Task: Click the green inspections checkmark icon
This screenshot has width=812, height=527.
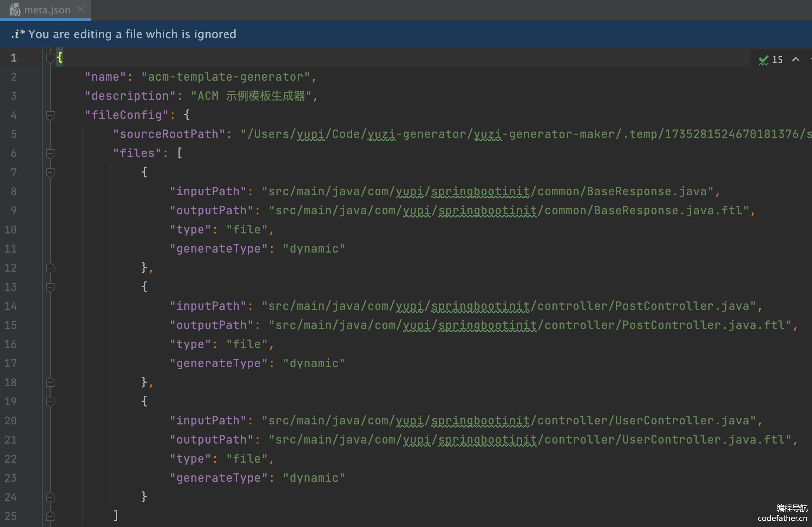Action: [x=764, y=60]
